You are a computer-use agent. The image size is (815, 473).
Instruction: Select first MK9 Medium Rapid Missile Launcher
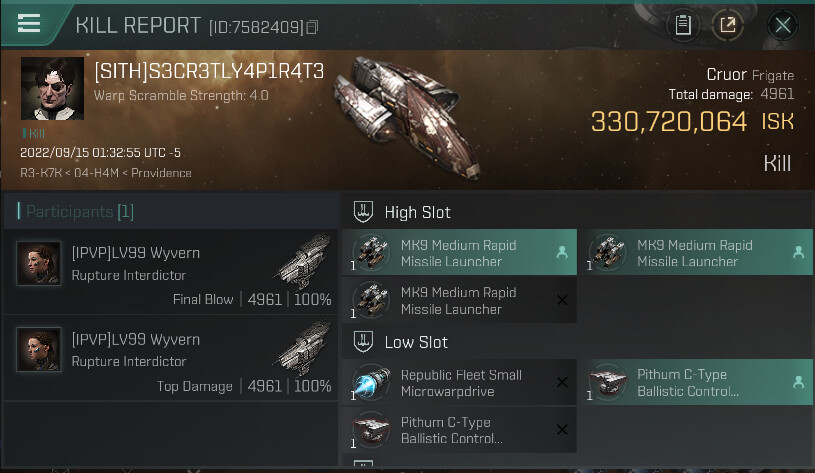point(459,253)
